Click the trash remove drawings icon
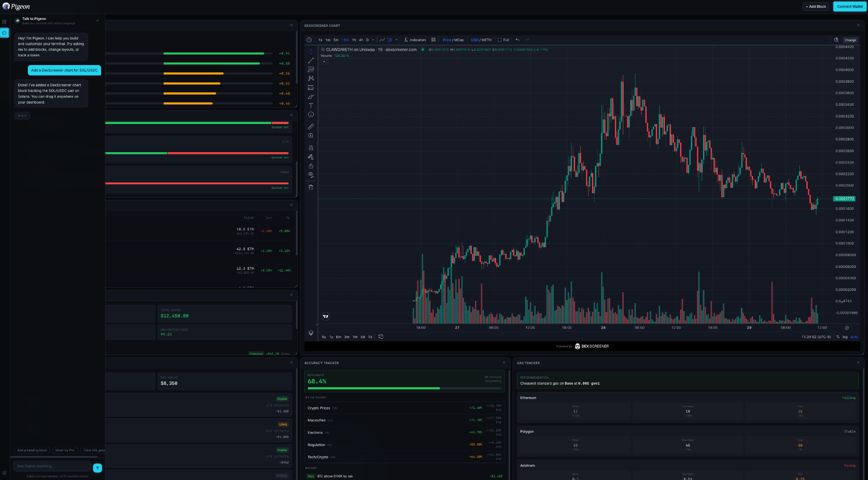868x480 pixels. (311, 187)
